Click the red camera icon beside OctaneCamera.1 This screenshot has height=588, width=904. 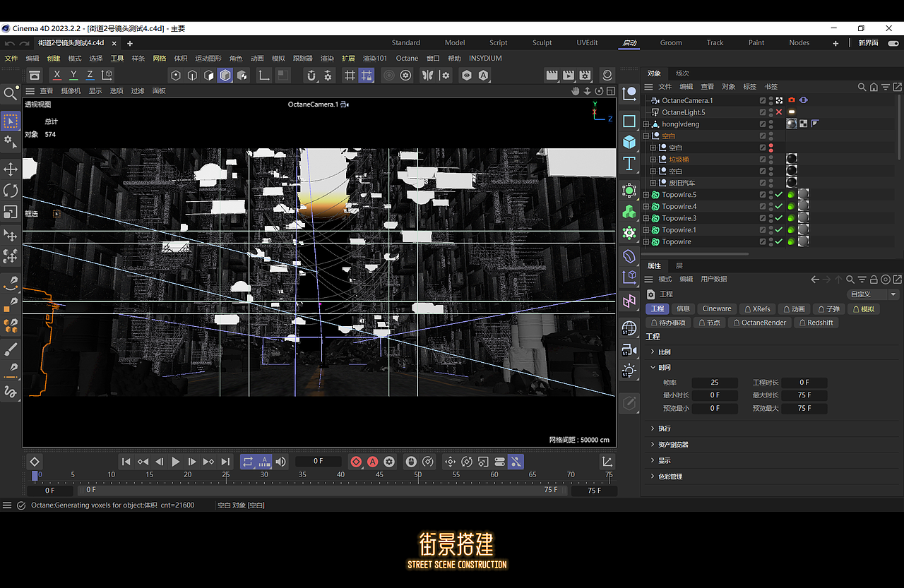coord(792,100)
